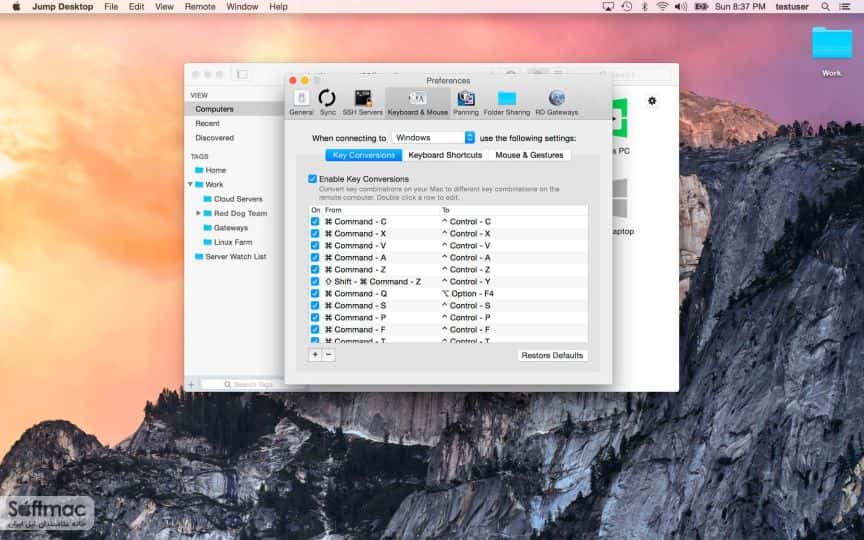Uncheck the Command - C conversion
Image resolution: width=864 pixels, height=540 pixels.
315,222
